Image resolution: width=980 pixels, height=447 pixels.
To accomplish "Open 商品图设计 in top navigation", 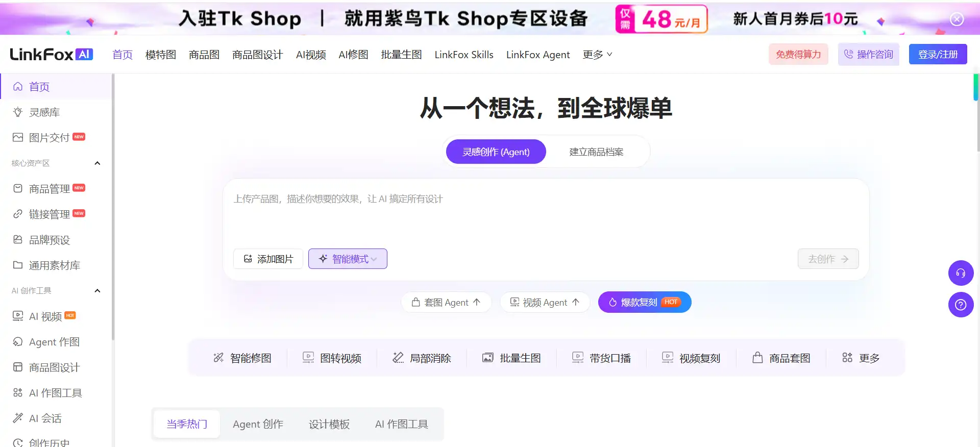I will pyautogui.click(x=258, y=55).
